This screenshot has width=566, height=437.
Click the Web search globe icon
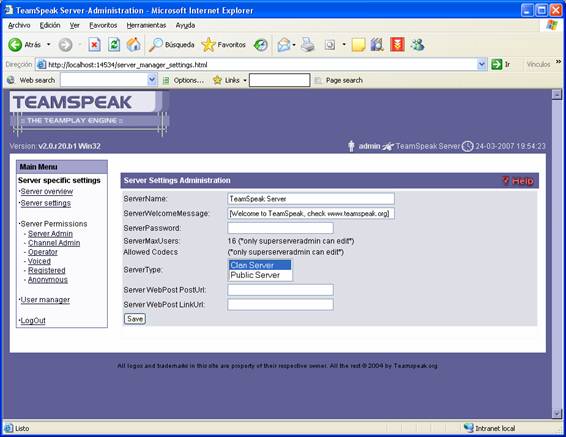[x=11, y=80]
